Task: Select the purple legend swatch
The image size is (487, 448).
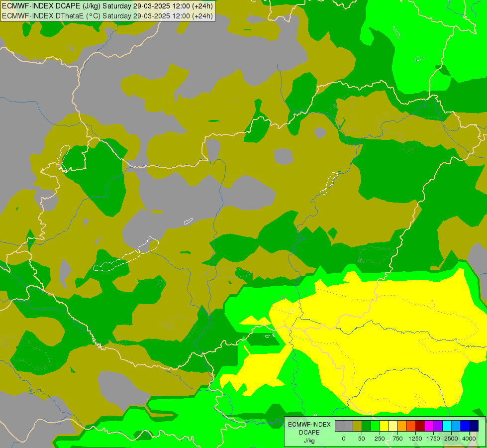Action: pos(438,426)
